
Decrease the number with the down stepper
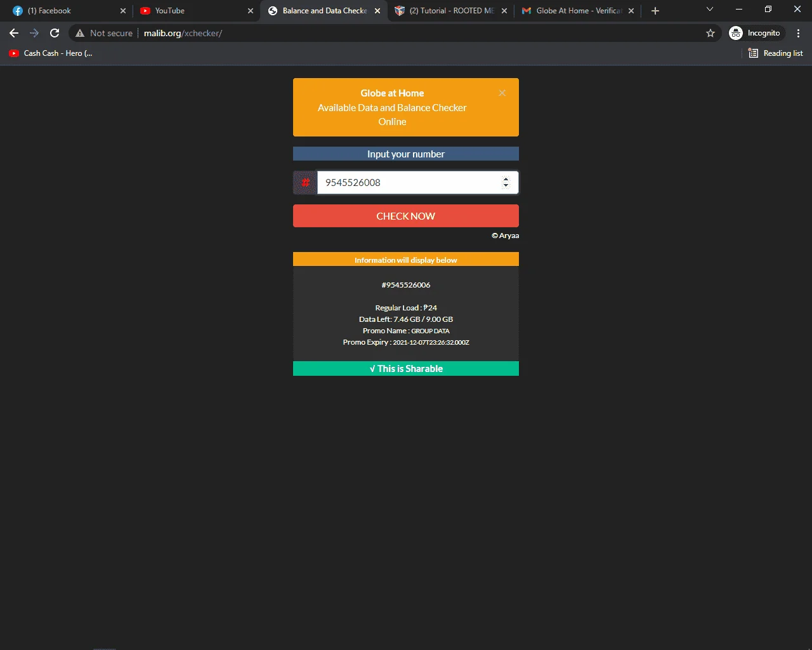click(x=506, y=185)
